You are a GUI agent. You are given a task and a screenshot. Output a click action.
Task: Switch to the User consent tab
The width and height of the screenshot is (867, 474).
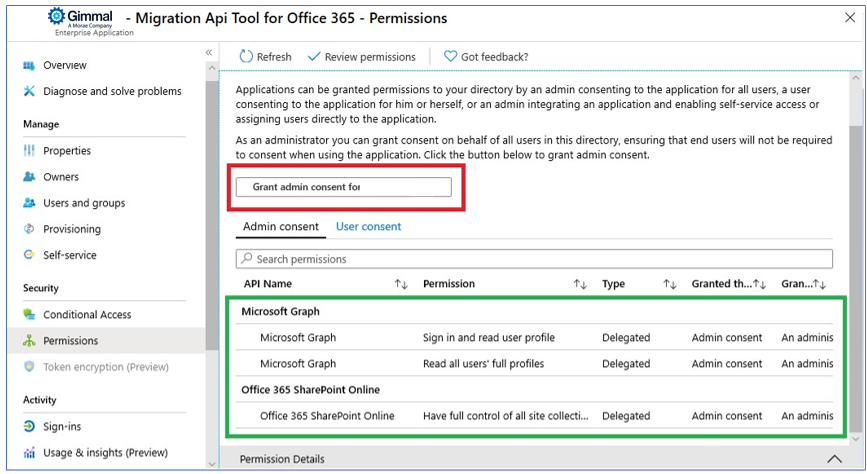[368, 227]
